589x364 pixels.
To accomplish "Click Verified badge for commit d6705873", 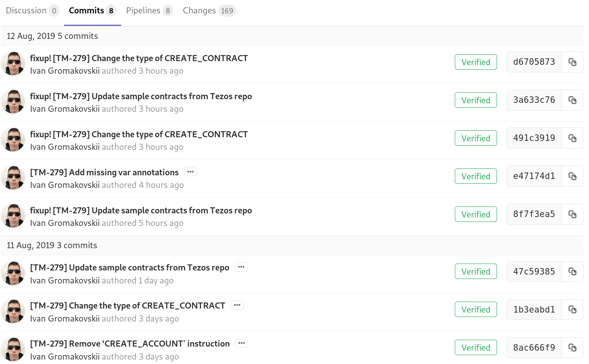I will 476,62.
